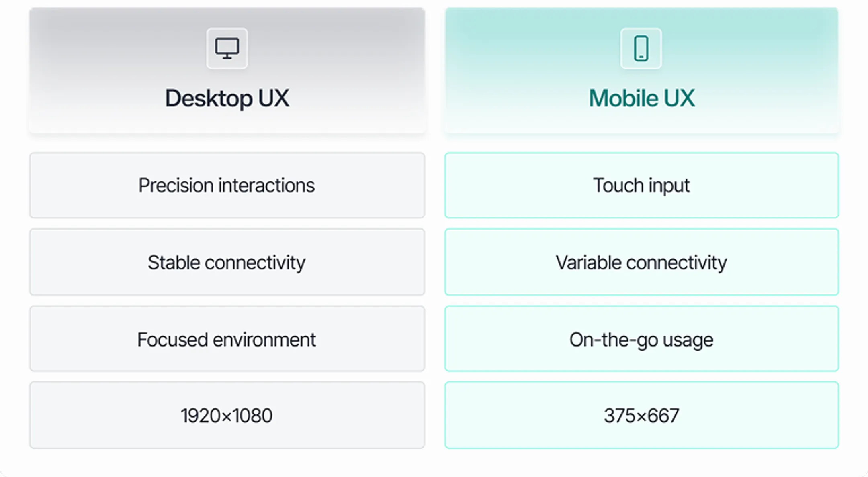Choose the On-the-go usage card

click(x=642, y=339)
